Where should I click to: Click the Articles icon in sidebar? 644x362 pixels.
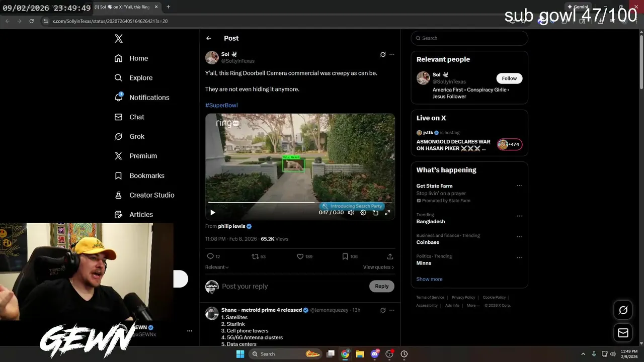click(118, 215)
